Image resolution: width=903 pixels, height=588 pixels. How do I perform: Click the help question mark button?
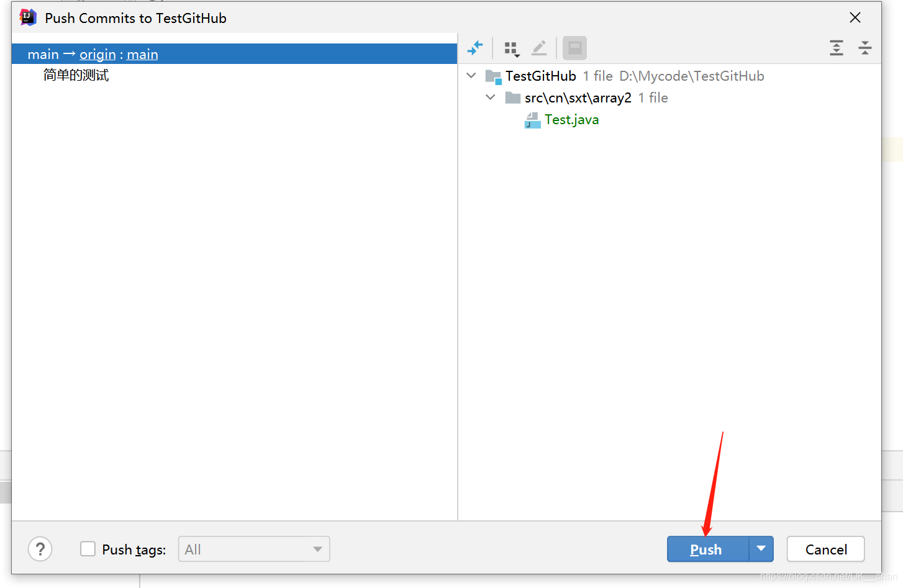(x=40, y=549)
